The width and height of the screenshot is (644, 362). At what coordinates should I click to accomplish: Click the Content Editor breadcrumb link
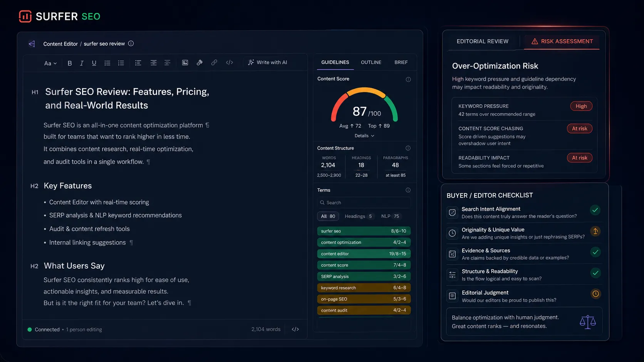click(60, 44)
